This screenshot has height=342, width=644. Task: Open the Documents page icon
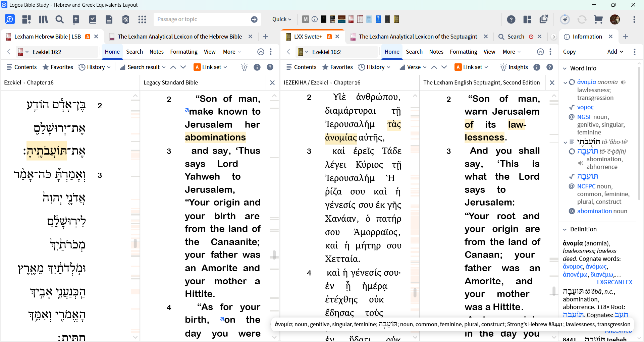[109, 19]
